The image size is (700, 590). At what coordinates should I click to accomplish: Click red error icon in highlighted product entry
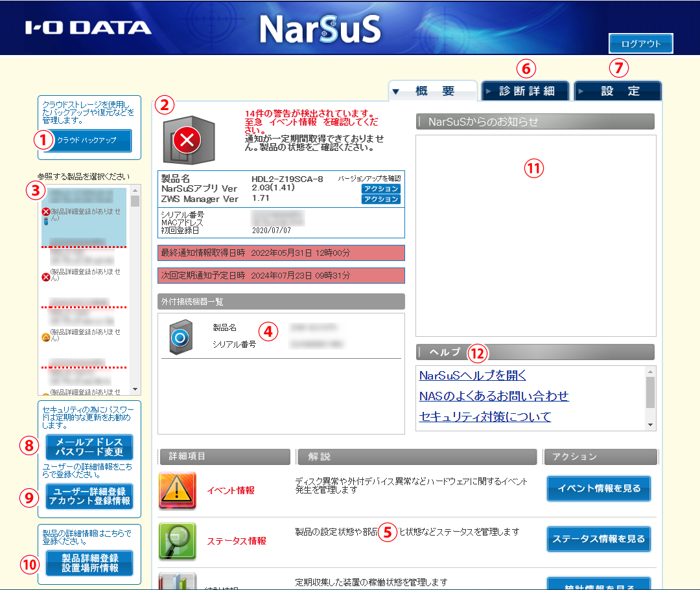pyautogui.click(x=45, y=212)
